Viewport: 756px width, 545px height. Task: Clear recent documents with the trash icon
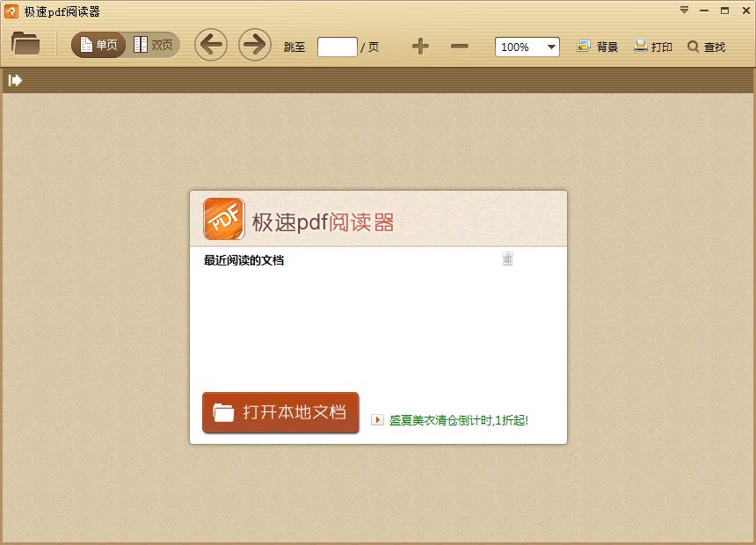pyautogui.click(x=507, y=258)
